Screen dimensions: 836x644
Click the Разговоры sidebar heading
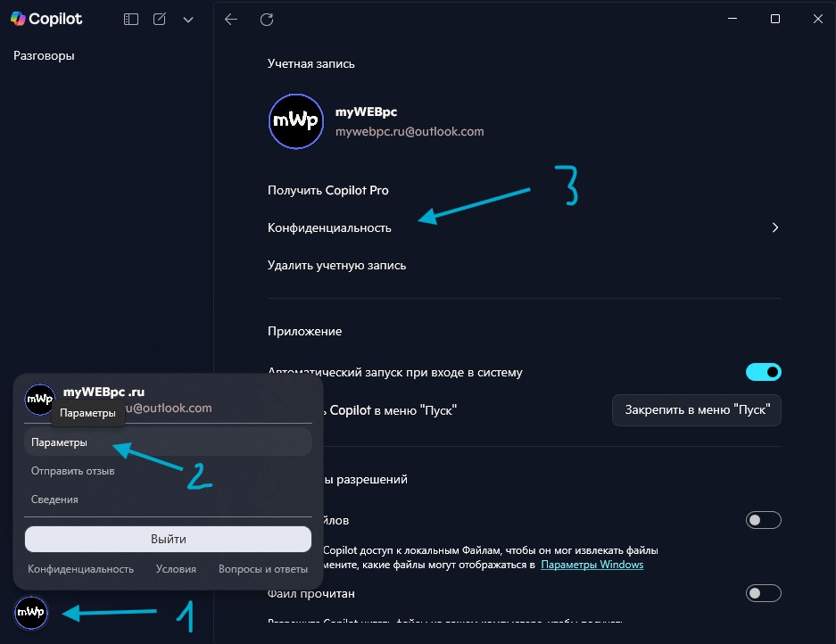click(44, 55)
